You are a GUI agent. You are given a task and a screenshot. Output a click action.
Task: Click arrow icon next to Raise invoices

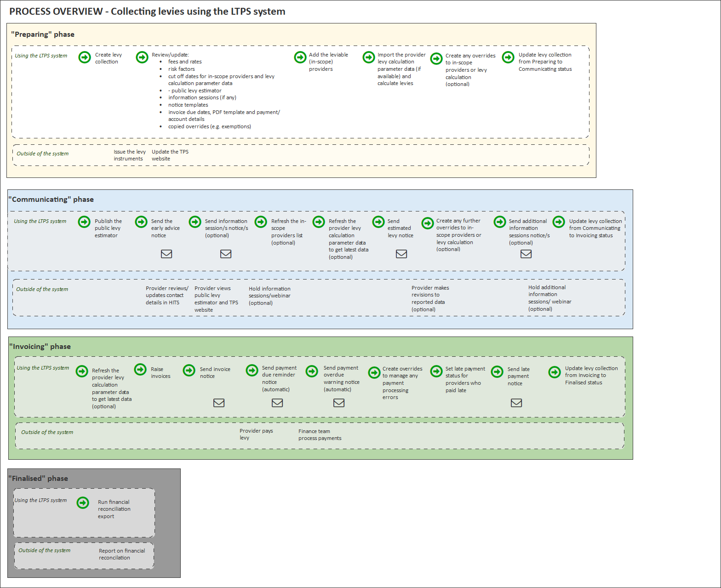140,369
